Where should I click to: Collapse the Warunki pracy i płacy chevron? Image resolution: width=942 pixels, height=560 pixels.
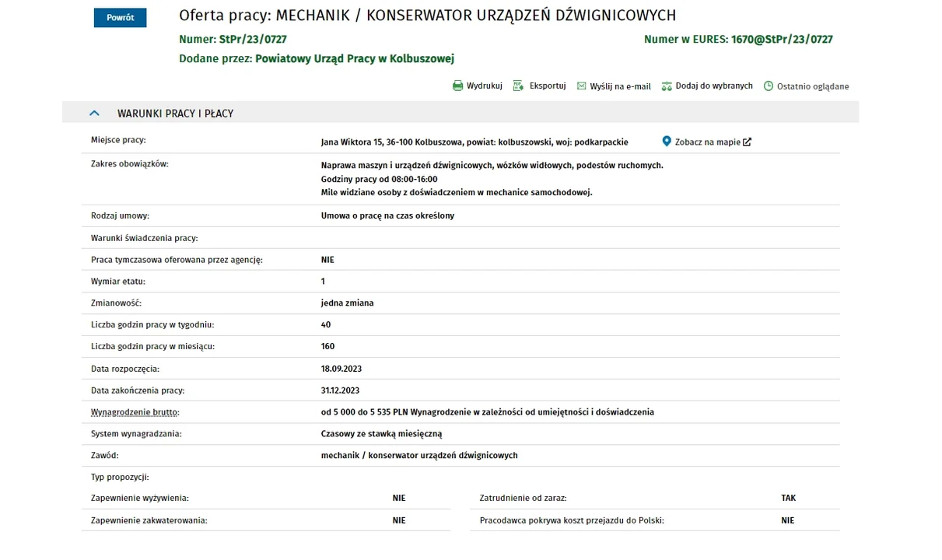(x=94, y=113)
